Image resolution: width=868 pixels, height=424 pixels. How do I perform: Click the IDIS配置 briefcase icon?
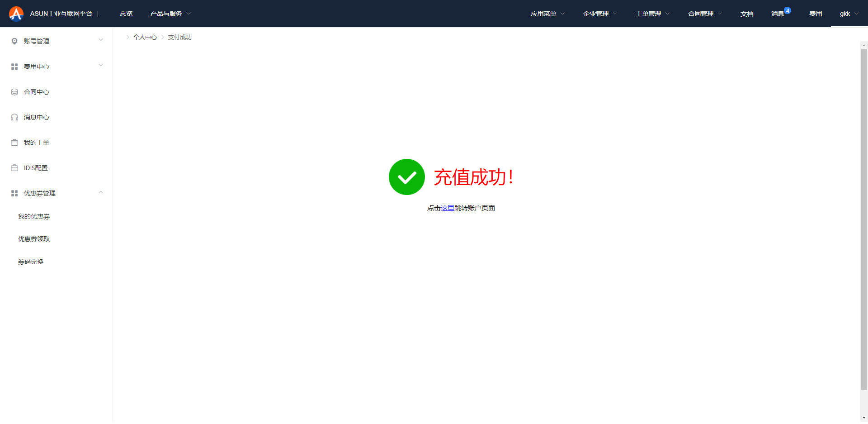point(14,168)
